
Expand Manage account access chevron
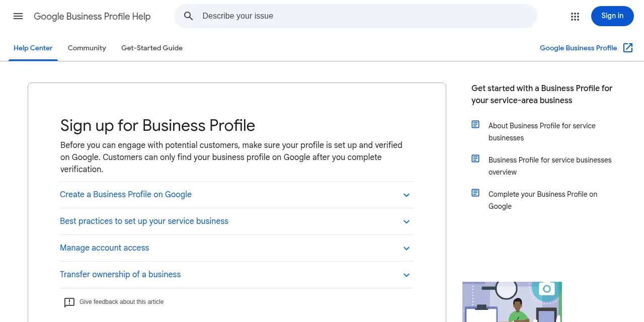(x=407, y=249)
